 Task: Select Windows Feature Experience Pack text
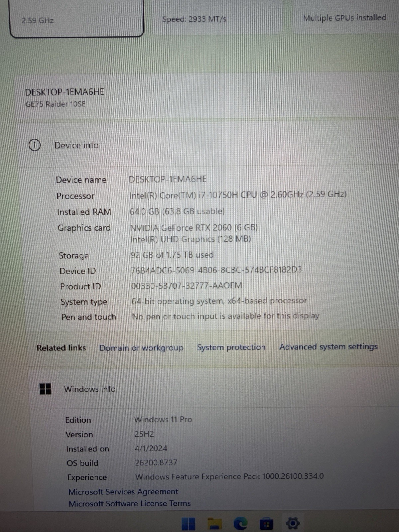point(229,476)
